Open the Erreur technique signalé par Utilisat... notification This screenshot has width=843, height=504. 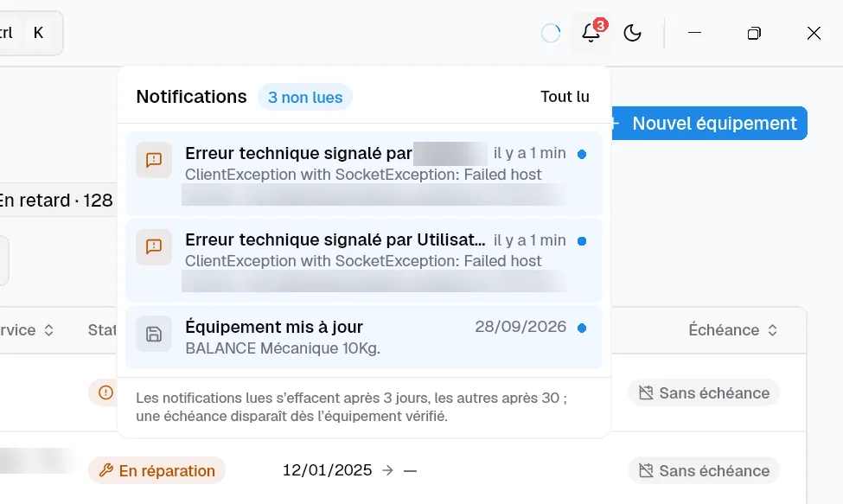coord(364,260)
